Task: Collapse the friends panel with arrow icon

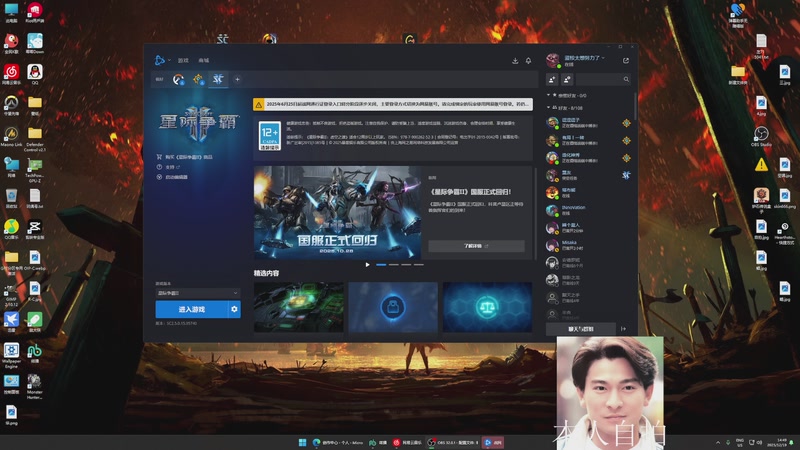Action: pyautogui.click(x=623, y=329)
